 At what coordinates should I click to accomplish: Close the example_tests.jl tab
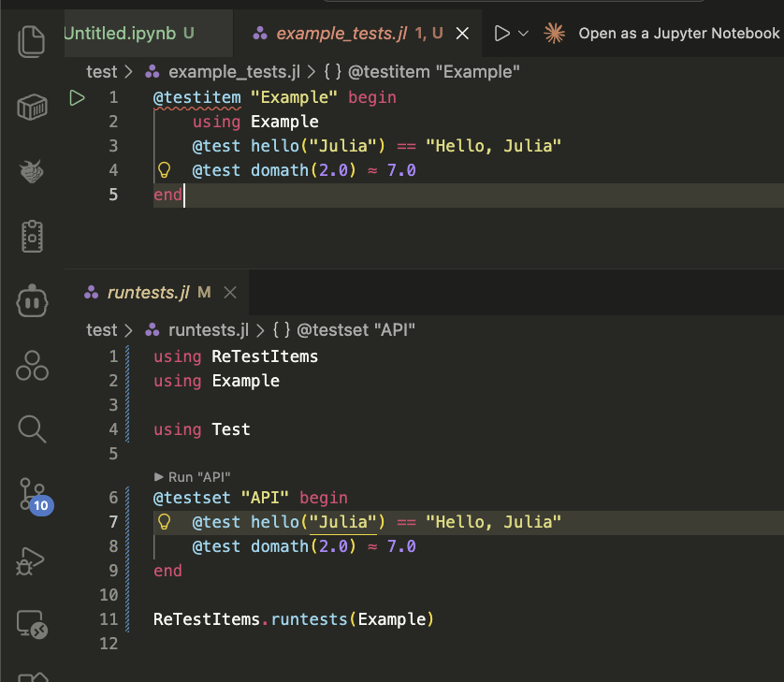coord(462,34)
